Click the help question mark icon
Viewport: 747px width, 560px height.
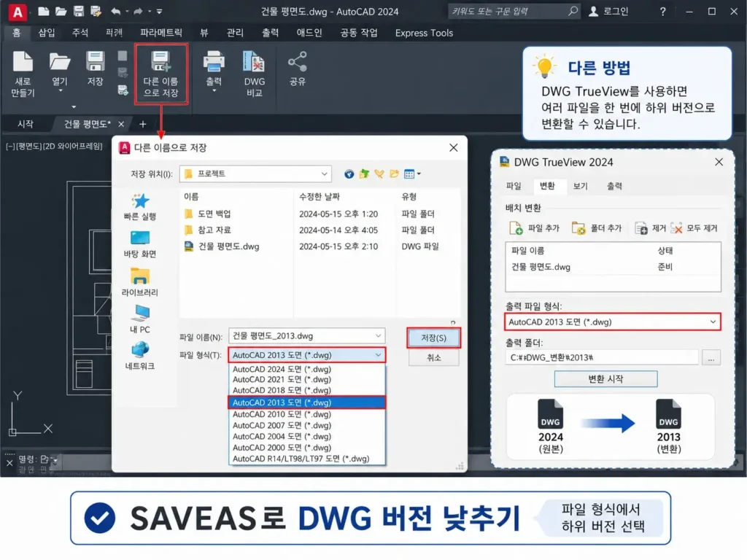coord(662,12)
